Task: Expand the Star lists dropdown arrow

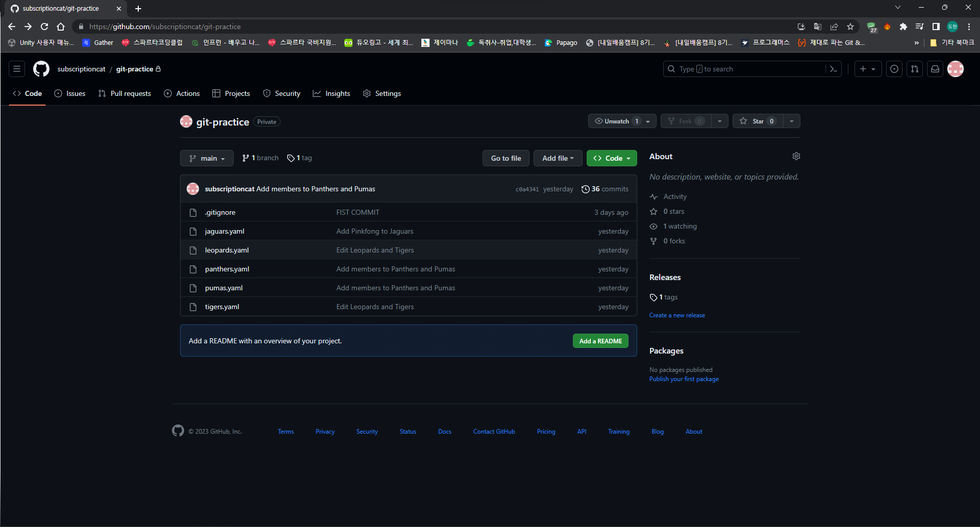Action: tap(792, 121)
